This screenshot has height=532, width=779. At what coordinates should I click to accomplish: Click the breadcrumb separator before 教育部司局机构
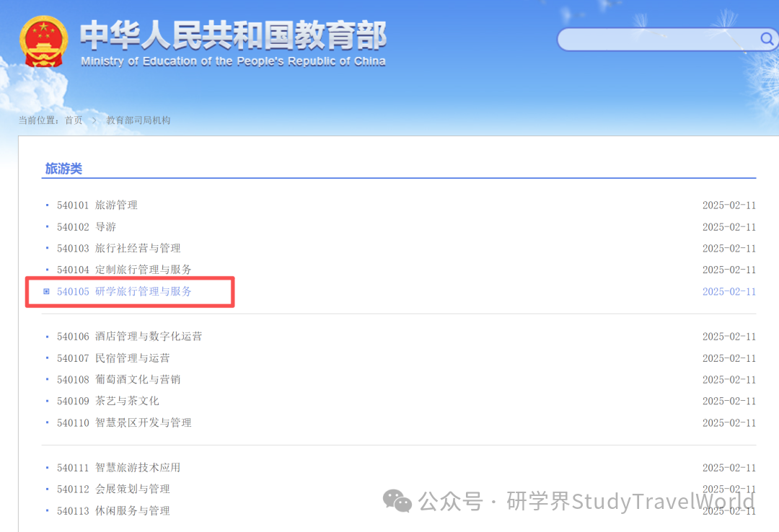click(x=94, y=120)
